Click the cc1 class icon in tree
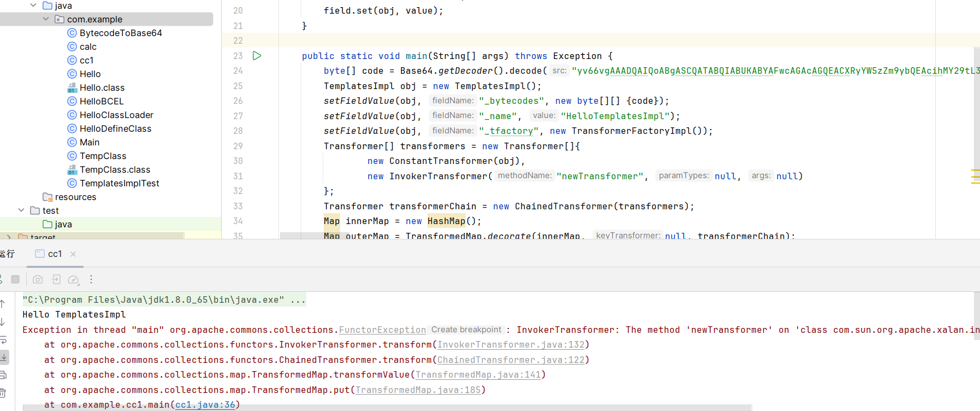This screenshot has height=411, width=980. (x=72, y=60)
